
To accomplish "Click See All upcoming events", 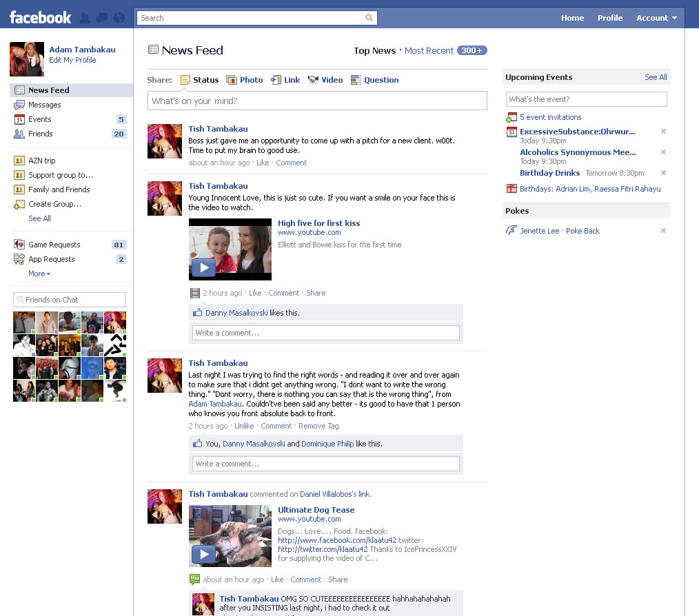I will click(x=656, y=77).
